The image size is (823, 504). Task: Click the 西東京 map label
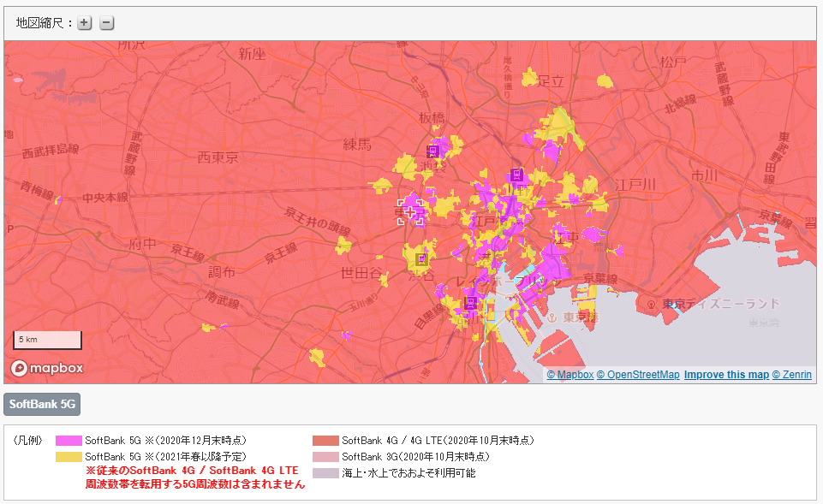(x=218, y=157)
